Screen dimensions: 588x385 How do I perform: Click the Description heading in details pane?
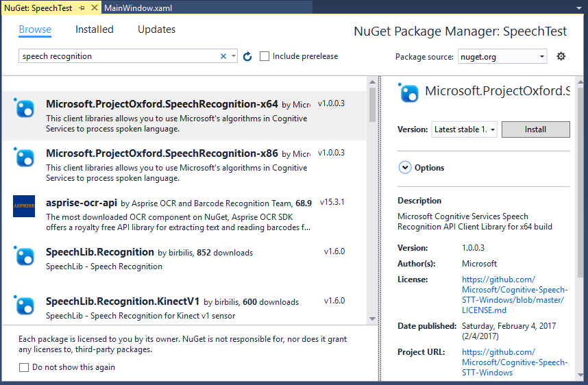[419, 201]
